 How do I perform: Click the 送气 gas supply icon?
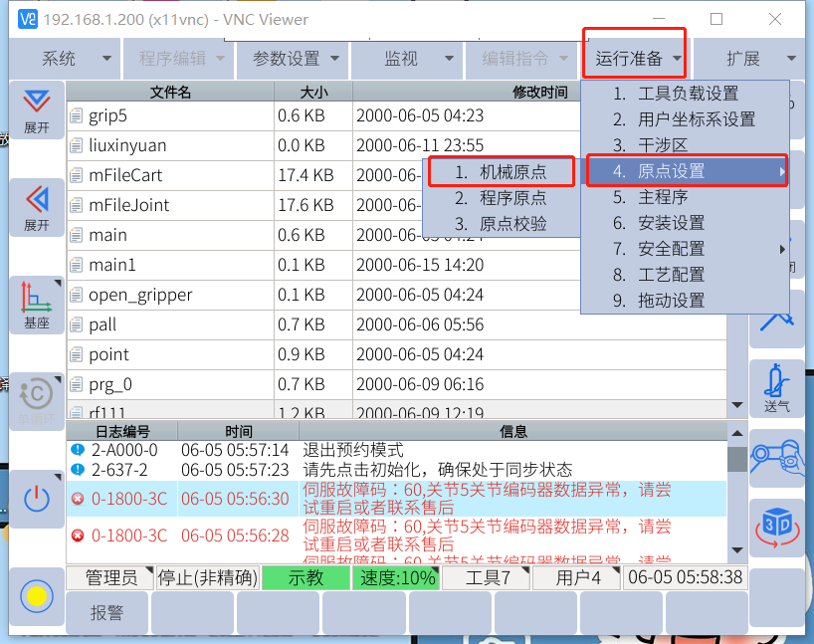pos(777,387)
